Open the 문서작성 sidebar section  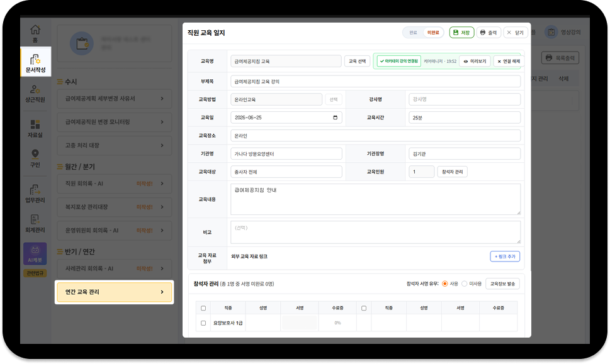pyautogui.click(x=35, y=62)
